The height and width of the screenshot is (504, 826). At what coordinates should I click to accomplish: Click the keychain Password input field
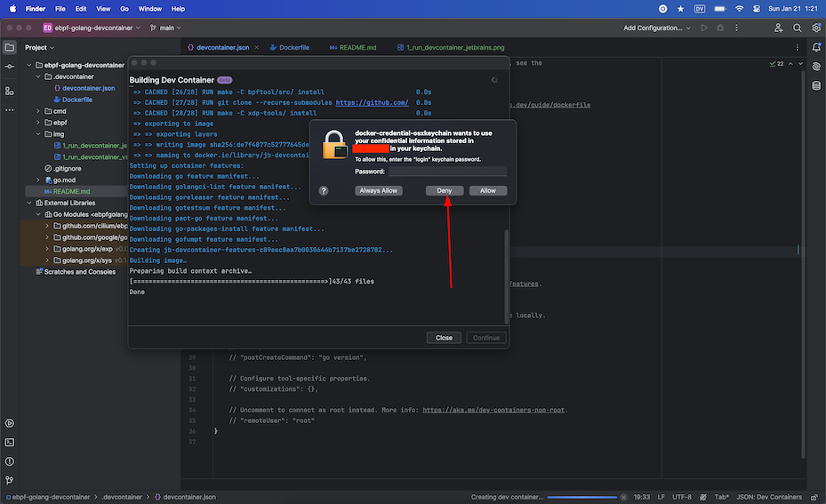click(x=447, y=172)
